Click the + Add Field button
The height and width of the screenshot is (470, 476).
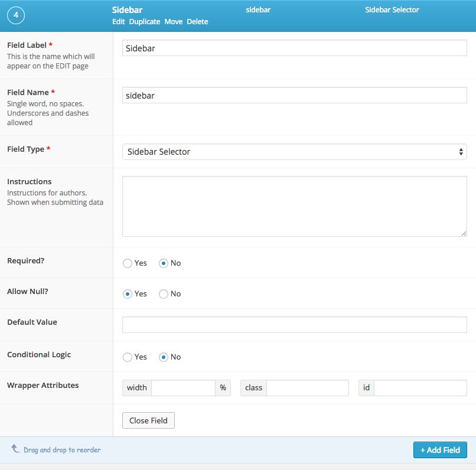coord(440,450)
